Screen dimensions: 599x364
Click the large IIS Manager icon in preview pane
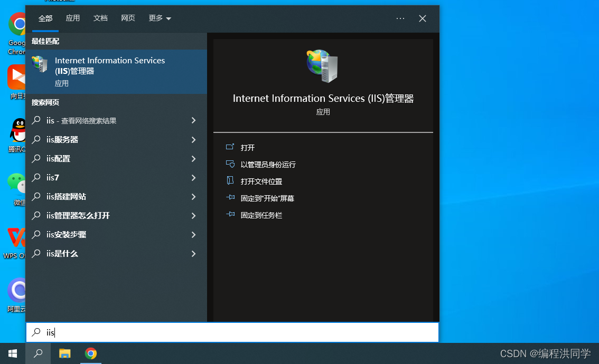322,66
